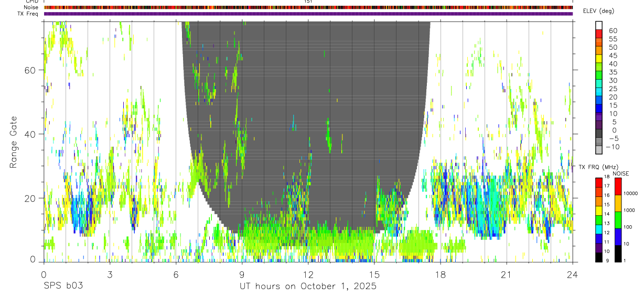Pick the yellow swatch in the TX FRQ color bar
Screen dimensions: 644x297
point(598,211)
